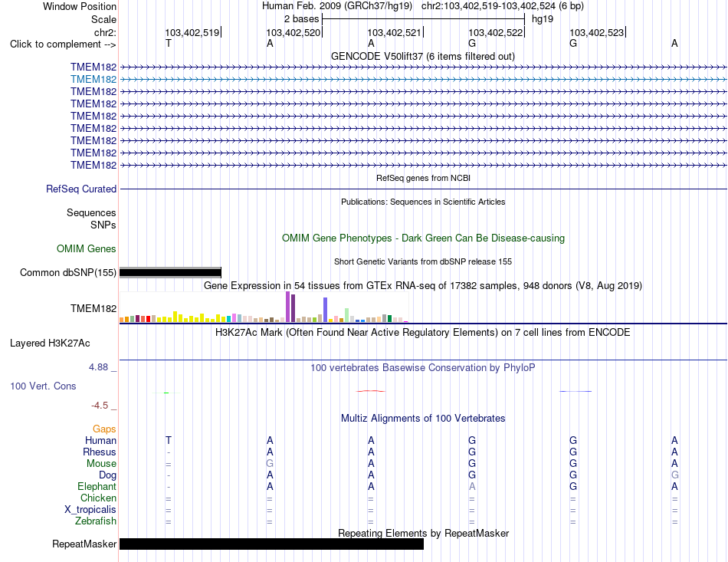Select the light-blue highlighted TMEM182 transcript label

pyautogui.click(x=93, y=79)
